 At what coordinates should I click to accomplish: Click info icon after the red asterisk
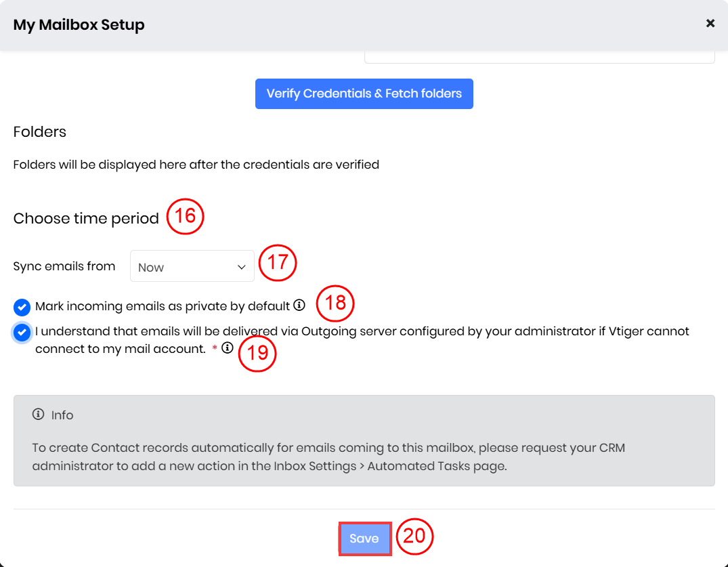pyautogui.click(x=228, y=348)
